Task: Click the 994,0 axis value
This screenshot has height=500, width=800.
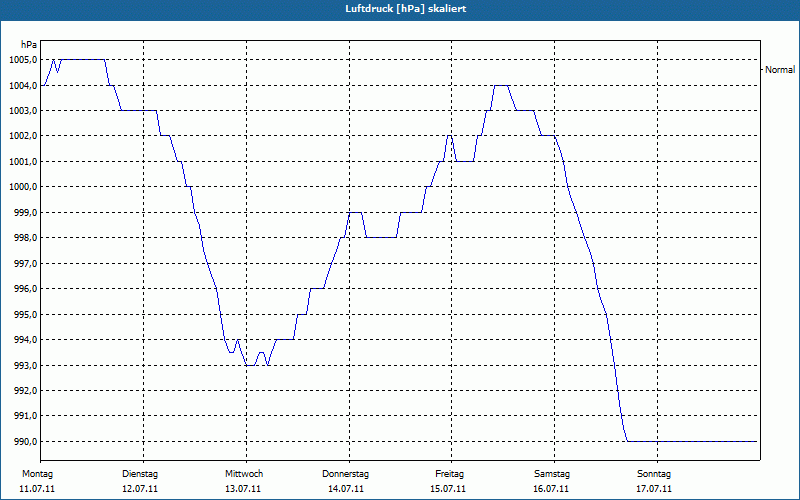Action: (x=25, y=340)
